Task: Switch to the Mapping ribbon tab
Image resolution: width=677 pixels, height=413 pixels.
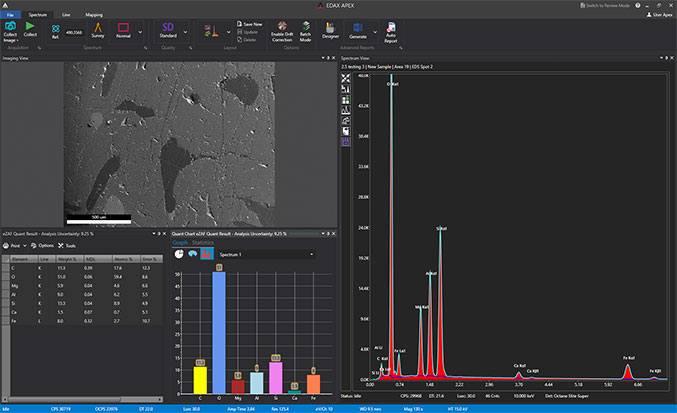Action: point(94,15)
